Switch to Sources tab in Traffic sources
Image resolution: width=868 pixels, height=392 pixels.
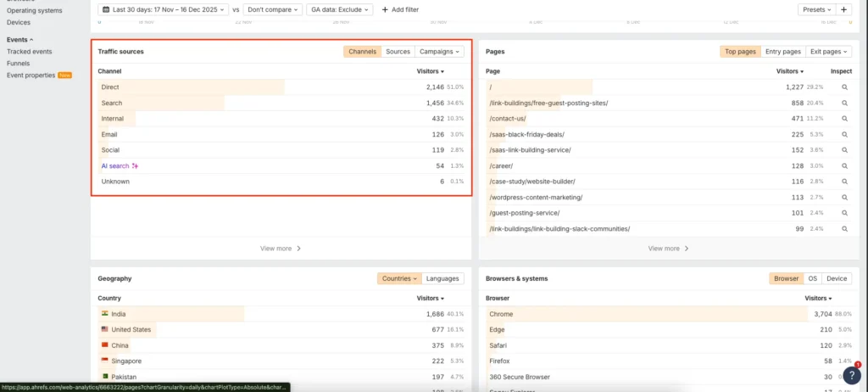click(398, 52)
